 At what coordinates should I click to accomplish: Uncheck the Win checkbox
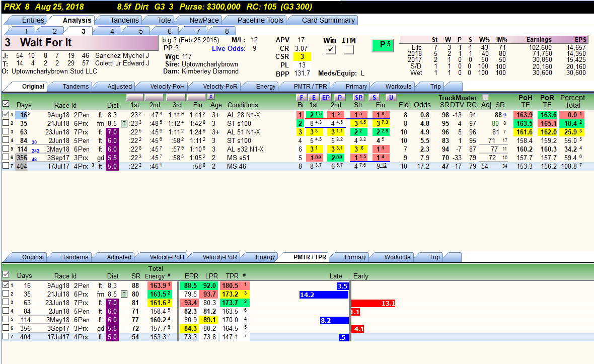coord(330,49)
